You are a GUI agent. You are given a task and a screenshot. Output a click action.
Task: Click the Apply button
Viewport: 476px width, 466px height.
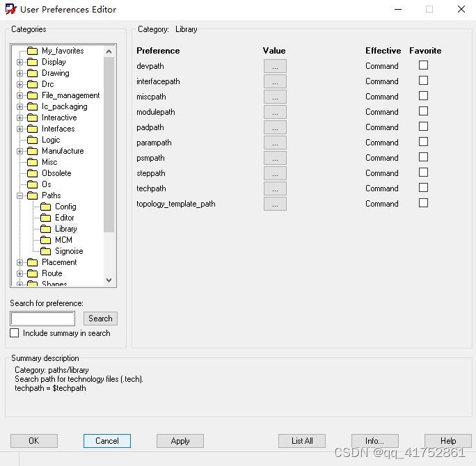pyautogui.click(x=180, y=441)
